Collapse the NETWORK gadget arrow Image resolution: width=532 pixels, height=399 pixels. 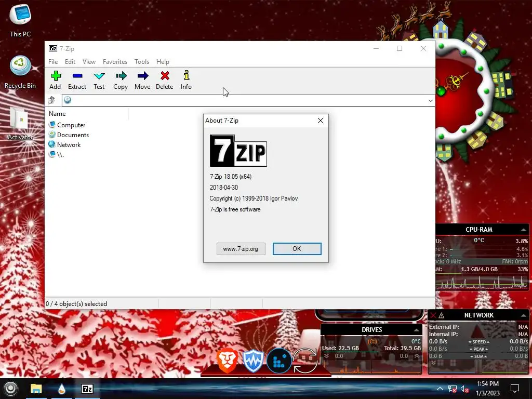524,315
